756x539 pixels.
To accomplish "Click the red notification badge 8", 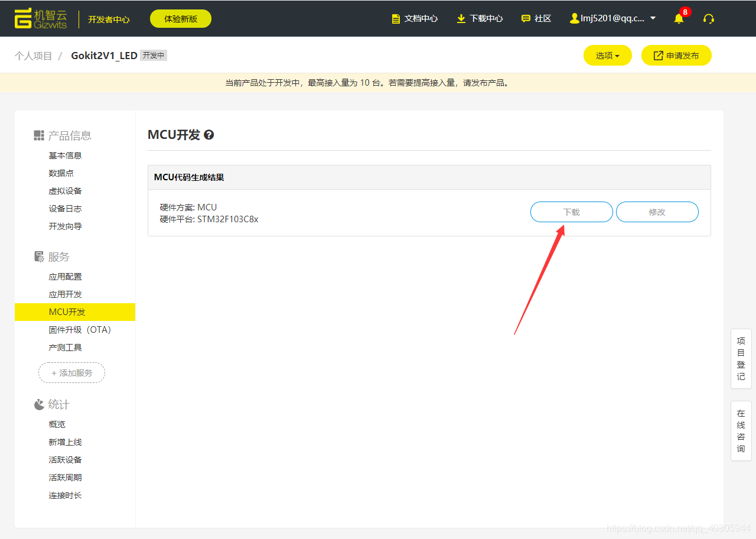I will (x=685, y=12).
